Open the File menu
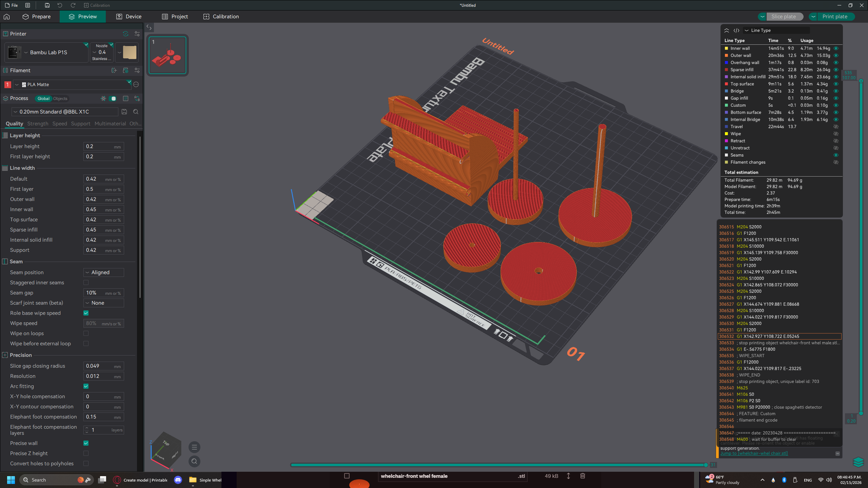The image size is (868, 488). click(x=12, y=5)
